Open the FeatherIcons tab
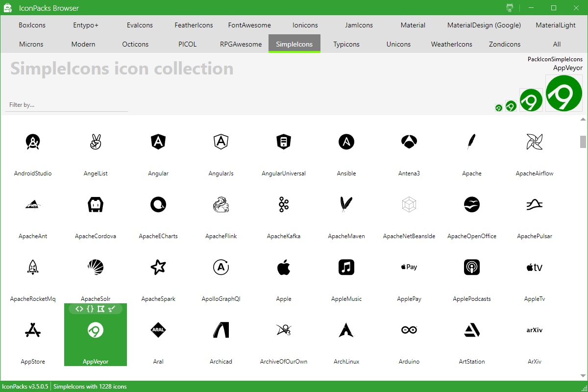Viewport: 588px width, 392px height. click(194, 25)
